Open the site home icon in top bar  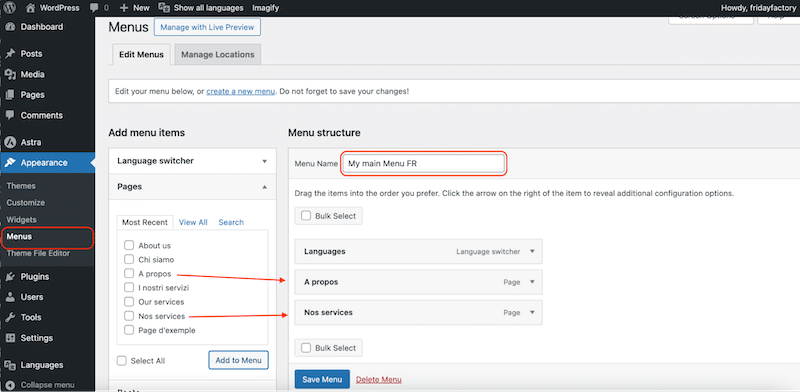click(31, 8)
